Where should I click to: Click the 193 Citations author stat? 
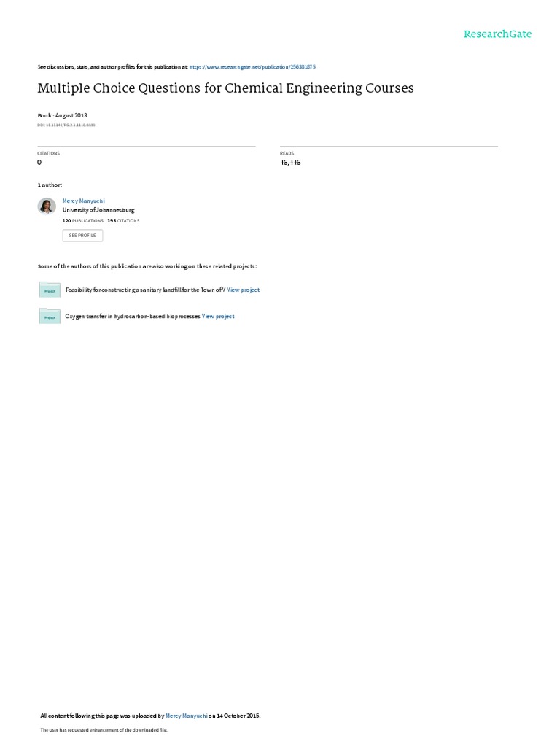pyautogui.click(x=123, y=221)
